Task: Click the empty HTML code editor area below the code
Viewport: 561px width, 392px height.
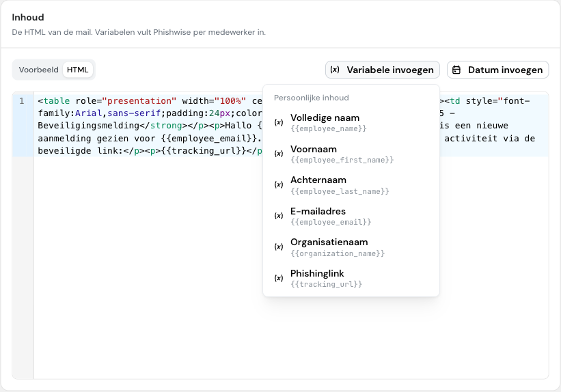Action: (291, 268)
